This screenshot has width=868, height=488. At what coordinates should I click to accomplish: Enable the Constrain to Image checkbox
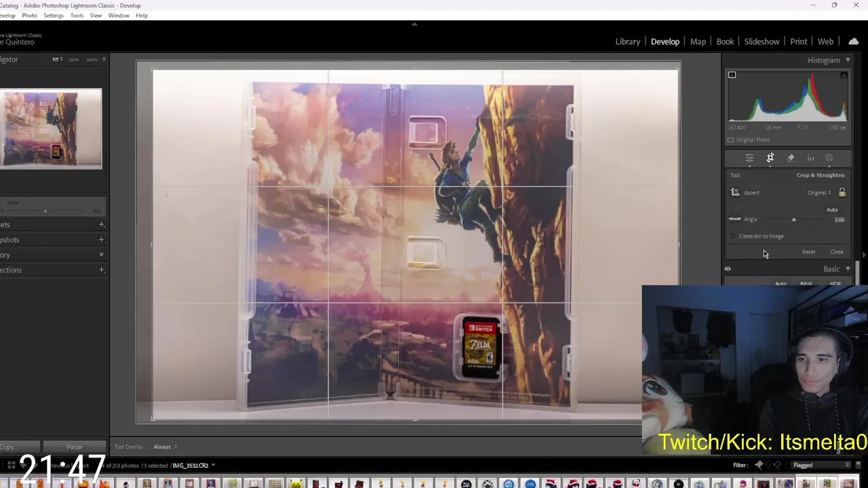click(733, 236)
